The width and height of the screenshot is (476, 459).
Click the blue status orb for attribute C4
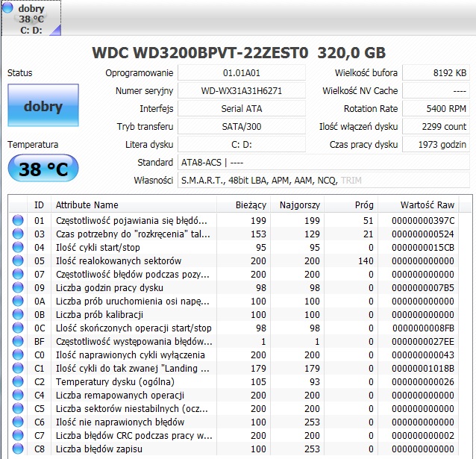pyautogui.click(x=18, y=395)
